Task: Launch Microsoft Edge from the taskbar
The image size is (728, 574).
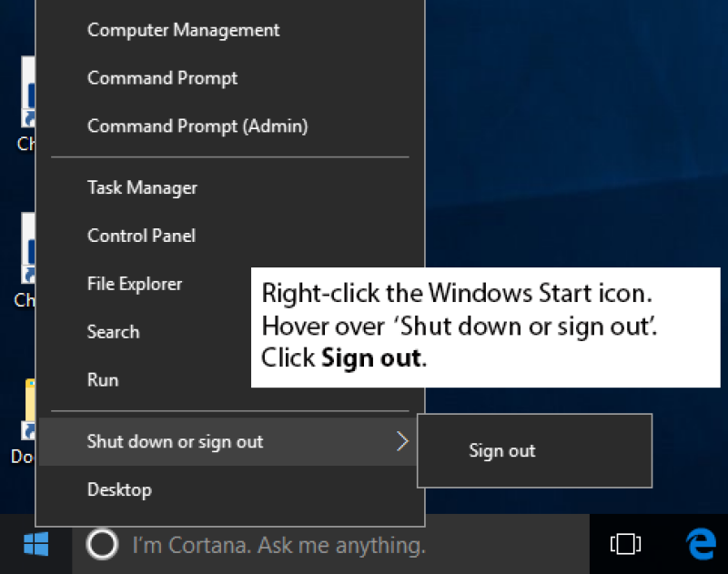Action: pyautogui.click(x=699, y=545)
